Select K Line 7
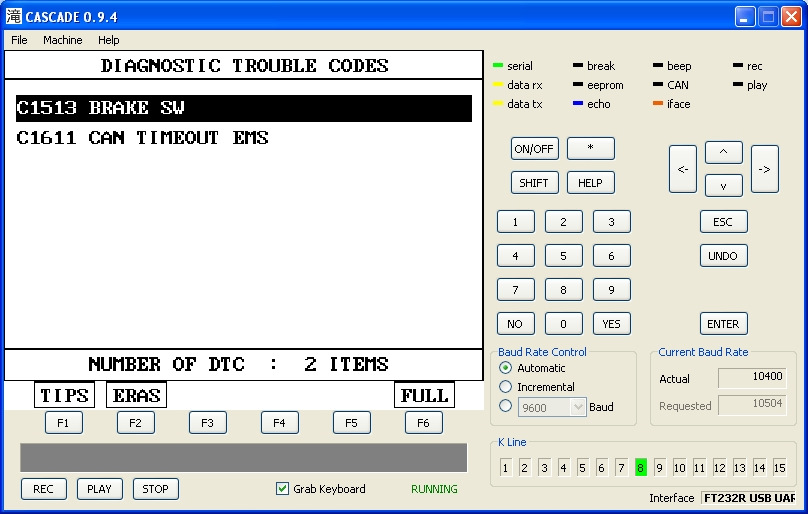 tap(621, 468)
